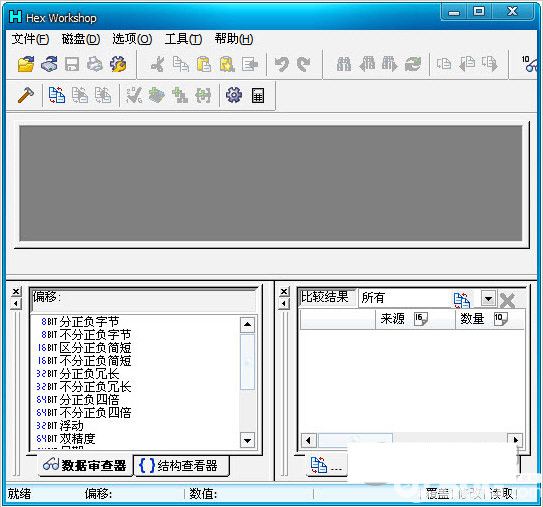Switch to the 结构查看器 tab

181,465
